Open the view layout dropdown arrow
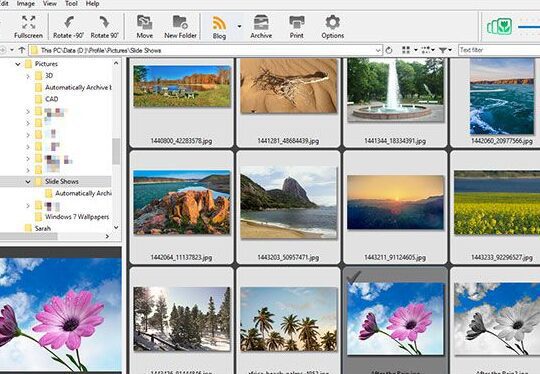The width and height of the screenshot is (540, 374). [416, 50]
